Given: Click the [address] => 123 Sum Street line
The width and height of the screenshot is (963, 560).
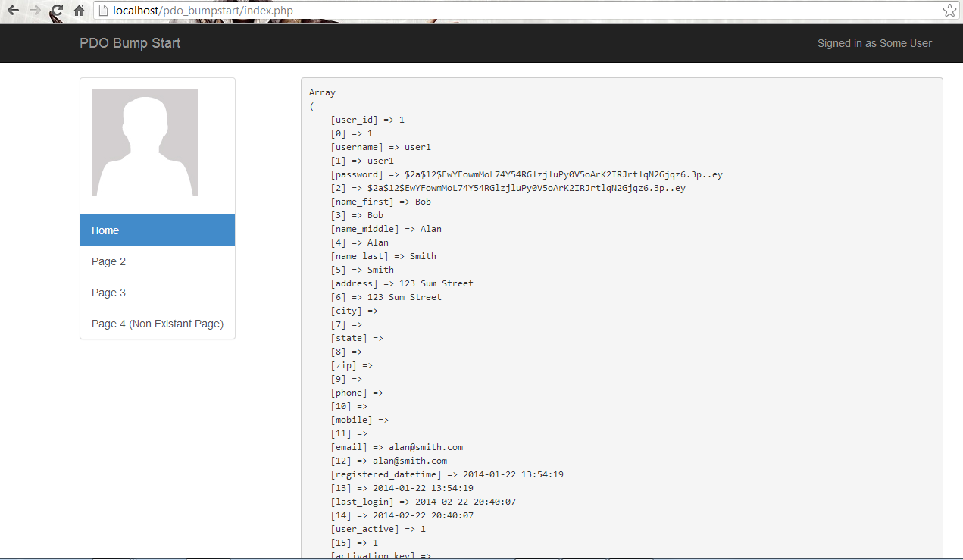Looking at the screenshot, I should pyautogui.click(x=402, y=283).
